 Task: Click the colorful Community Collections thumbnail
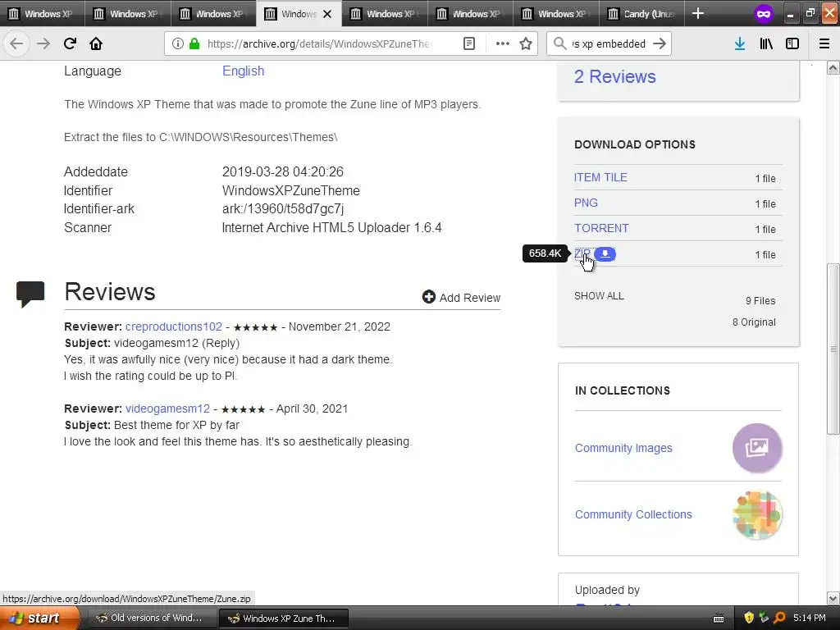click(756, 515)
